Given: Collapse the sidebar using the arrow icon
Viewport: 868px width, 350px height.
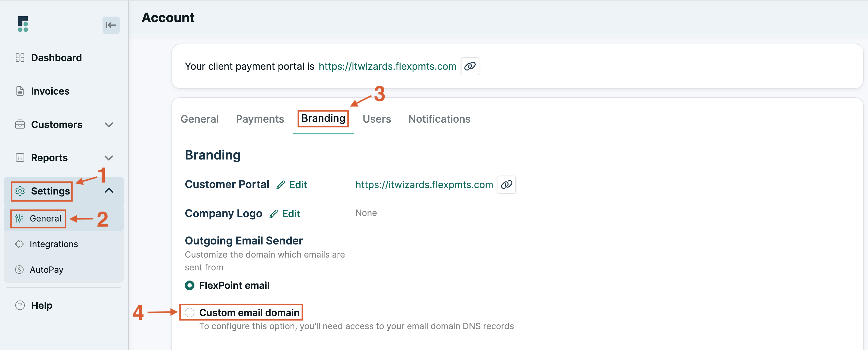Looking at the screenshot, I should coord(111,25).
